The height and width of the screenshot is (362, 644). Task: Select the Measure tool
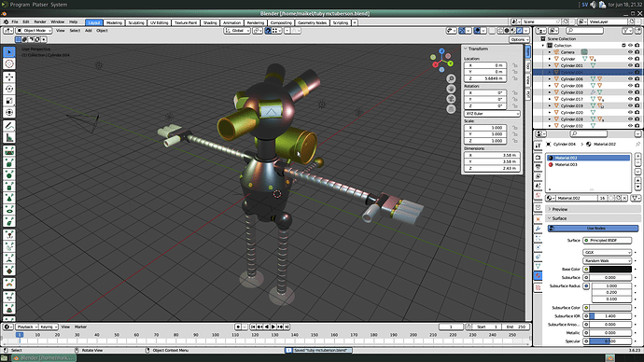pos(9,137)
